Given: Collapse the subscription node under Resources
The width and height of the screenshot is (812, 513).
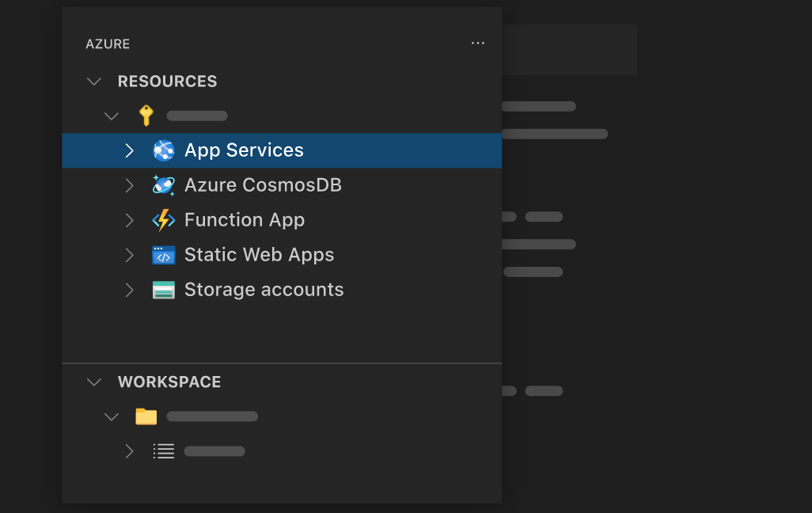Looking at the screenshot, I should pyautogui.click(x=111, y=116).
